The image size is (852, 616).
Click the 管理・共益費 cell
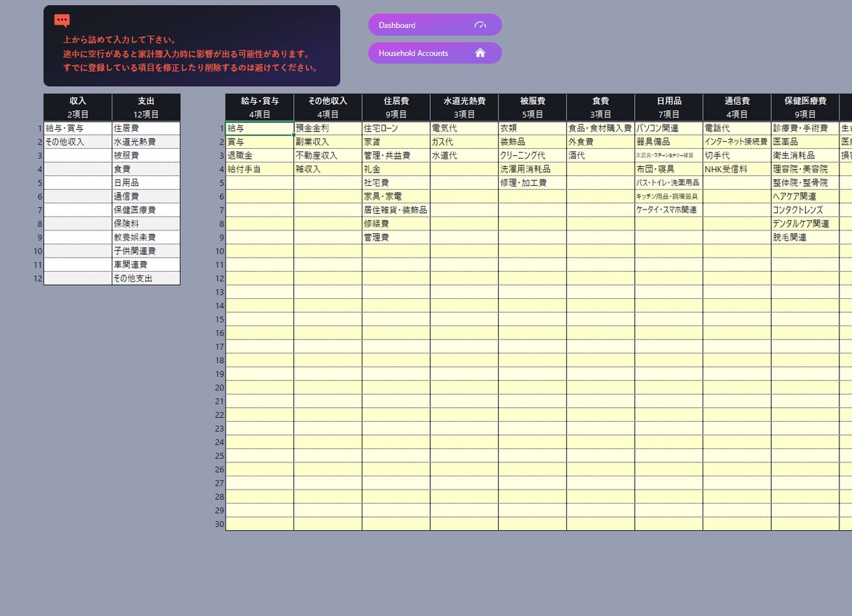pos(396,156)
